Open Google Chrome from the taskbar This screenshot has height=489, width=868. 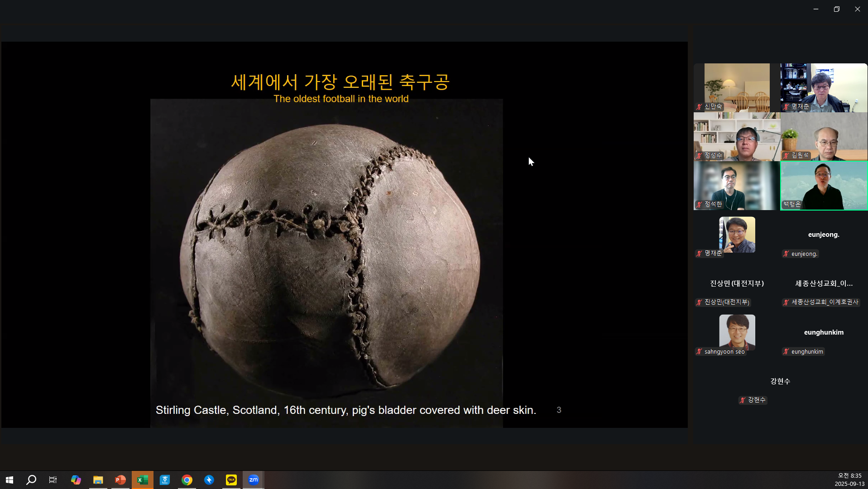click(x=187, y=479)
